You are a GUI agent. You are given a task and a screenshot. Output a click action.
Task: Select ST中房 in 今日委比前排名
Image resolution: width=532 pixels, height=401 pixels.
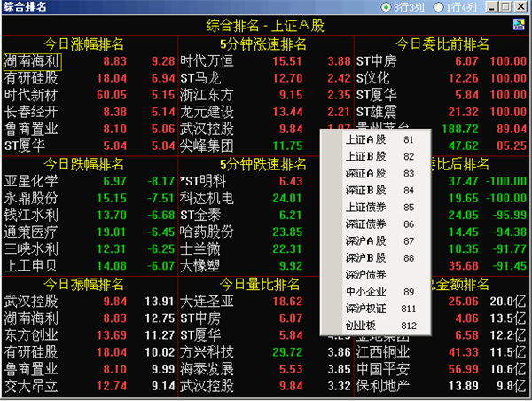[x=442, y=61]
